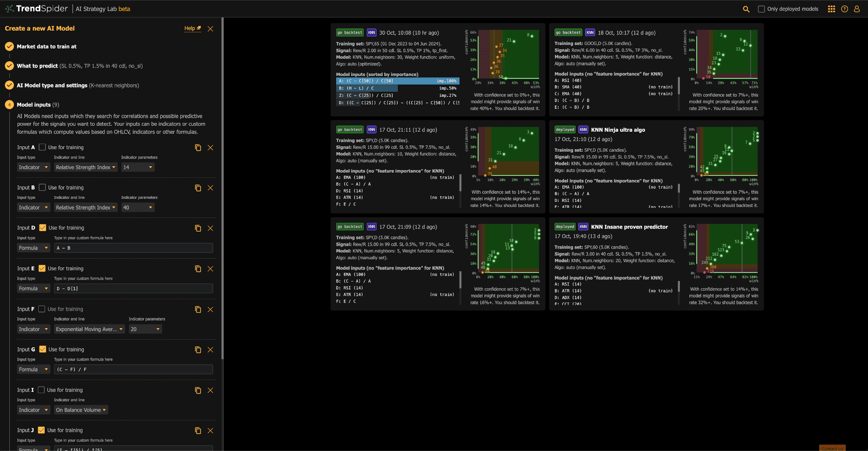Expand the Market data to train at step
The height and width of the screenshot is (451, 868).
[x=46, y=47]
